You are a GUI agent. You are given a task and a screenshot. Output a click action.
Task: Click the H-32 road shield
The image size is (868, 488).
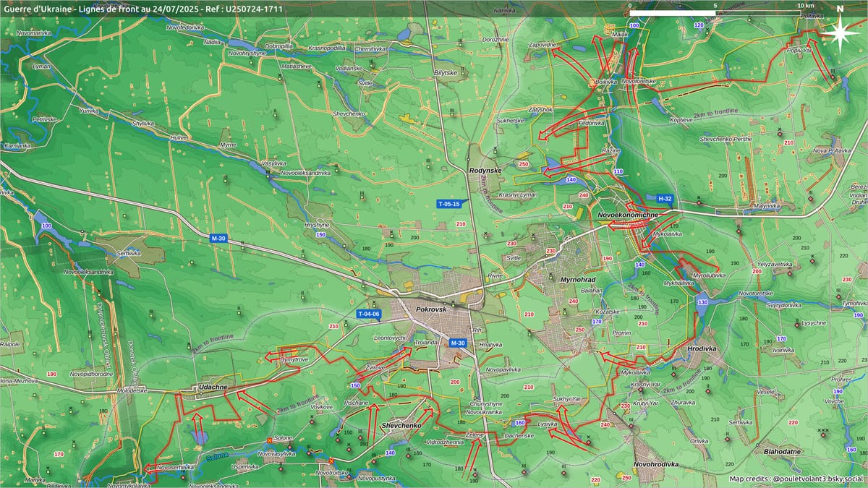665,198
